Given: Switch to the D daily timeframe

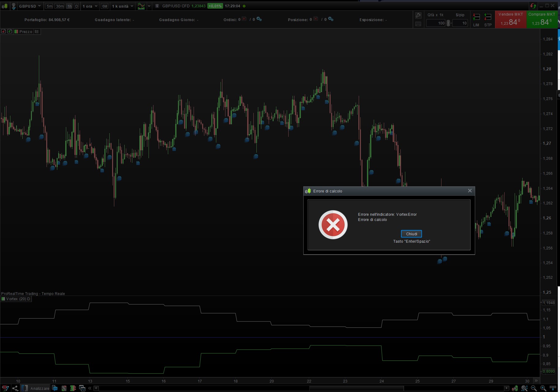Looking at the screenshot, I should (77, 6).
